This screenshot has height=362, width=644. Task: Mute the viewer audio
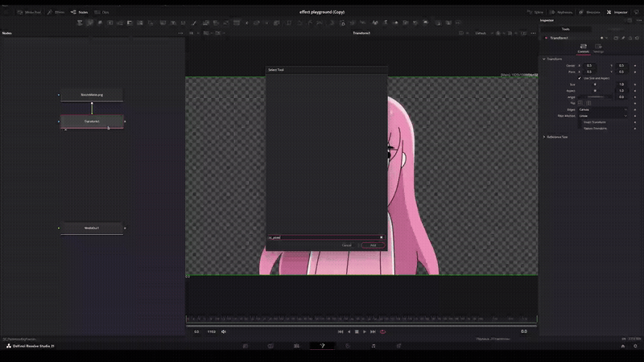pyautogui.click(x=224, y=331)
